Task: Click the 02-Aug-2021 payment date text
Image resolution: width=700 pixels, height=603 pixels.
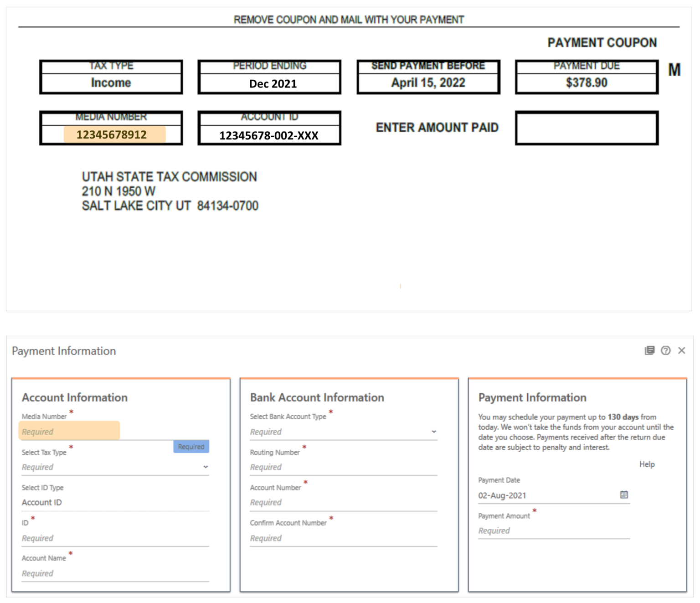Action: (x=502, y=495)
